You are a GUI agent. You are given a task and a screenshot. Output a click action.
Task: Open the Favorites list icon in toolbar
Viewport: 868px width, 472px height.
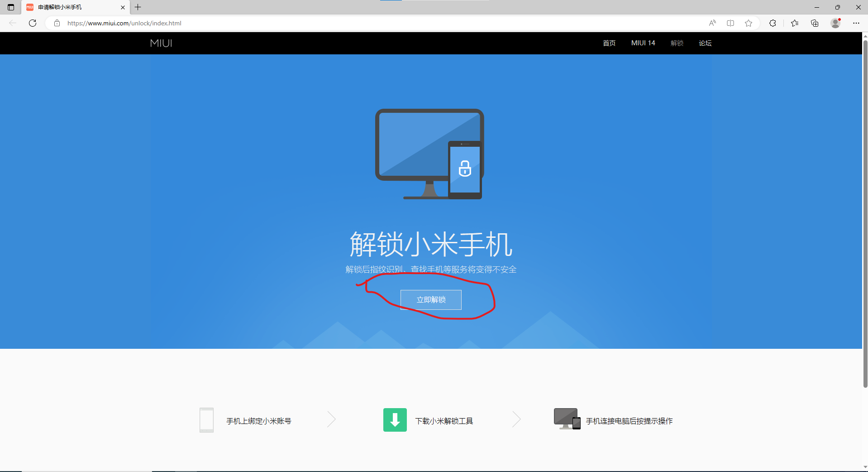tap(795, 23)
